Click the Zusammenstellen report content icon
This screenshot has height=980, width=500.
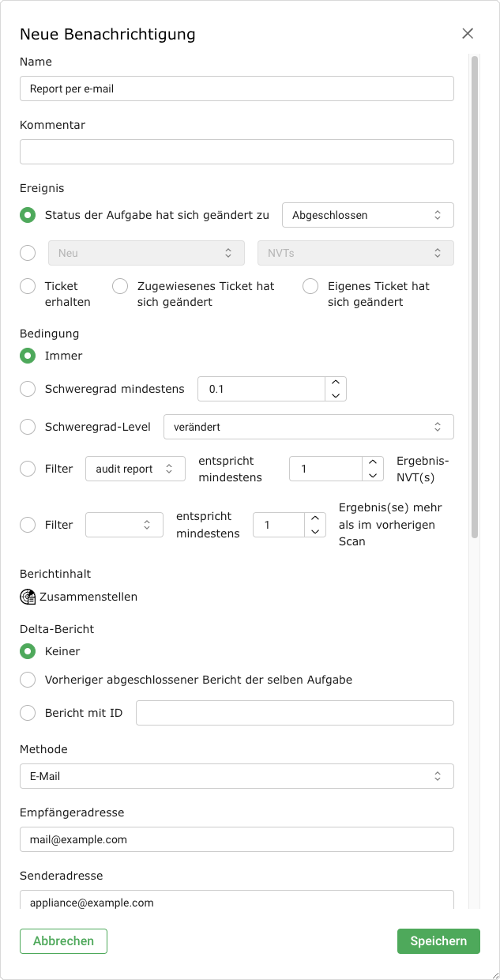28,597
